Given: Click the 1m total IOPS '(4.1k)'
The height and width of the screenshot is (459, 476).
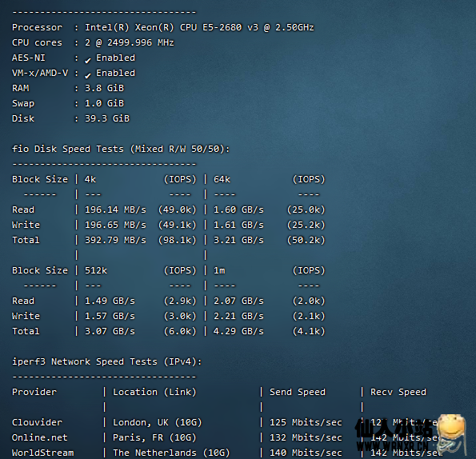Looking at the screenshot, I should pos(309,331).
